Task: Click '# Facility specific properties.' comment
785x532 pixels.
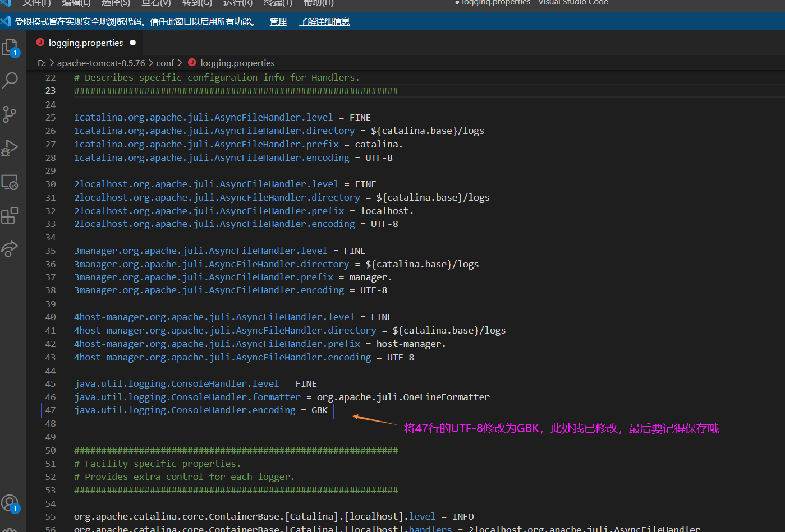Action: (x=158, y=464)
